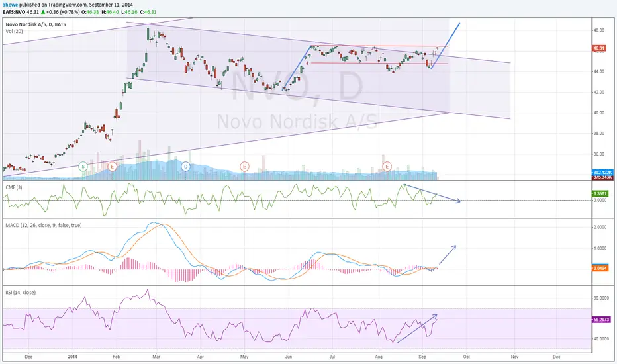Select the RSI (14, close) indicator label
Image resolution: width=617 pixels, height=364 pixels.
pos(21,293)
